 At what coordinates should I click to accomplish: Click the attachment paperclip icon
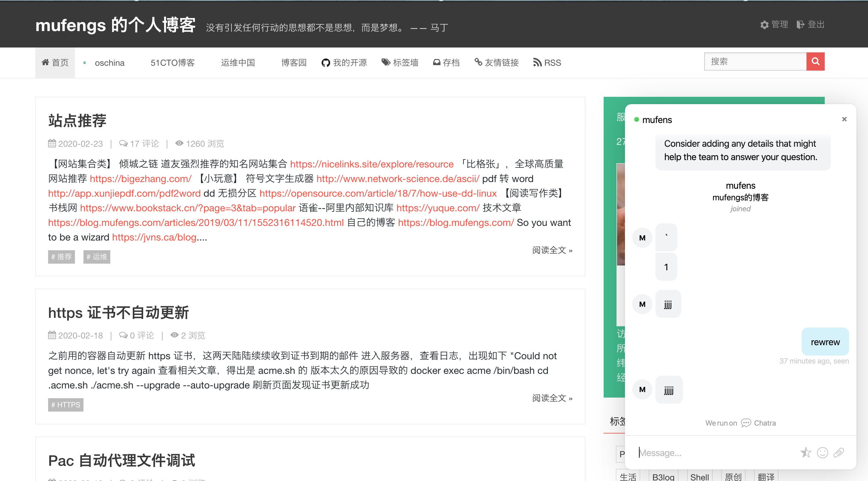(838, 452)
